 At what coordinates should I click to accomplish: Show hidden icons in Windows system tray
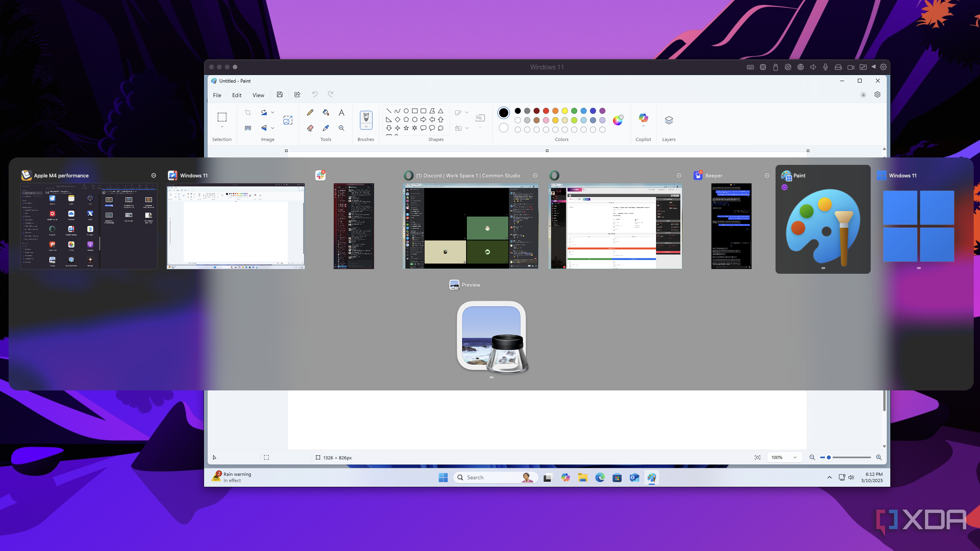tap(829, 477)
